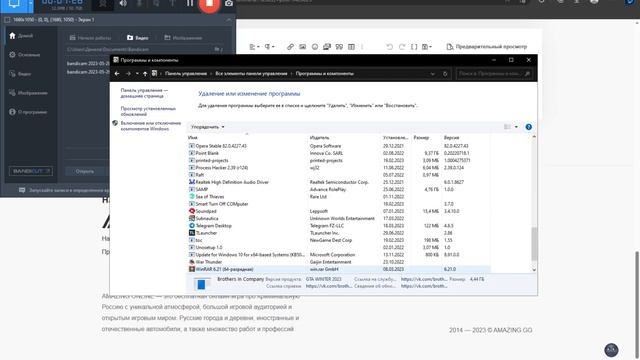Switch to Bandicam Images tab

[183, 38]
